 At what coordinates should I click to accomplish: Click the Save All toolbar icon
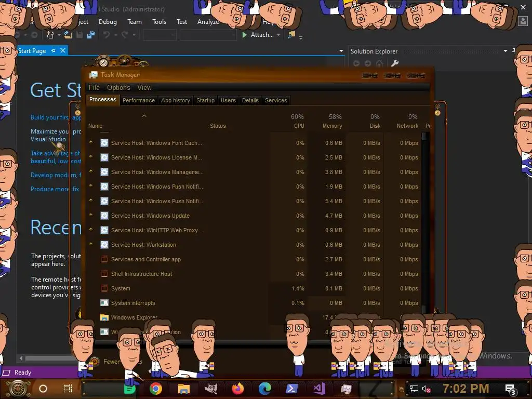point(90,35)
